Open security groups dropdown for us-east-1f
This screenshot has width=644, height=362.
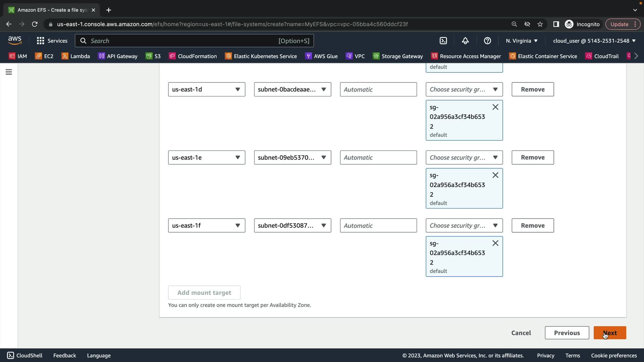[464, 226]
